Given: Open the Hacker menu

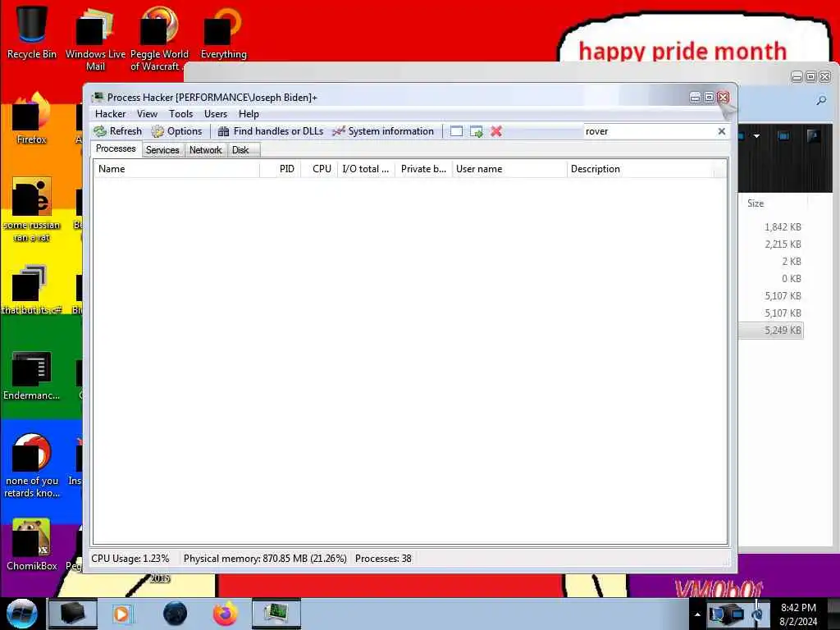Looking at the screenshot, I should tap(111, 114).
